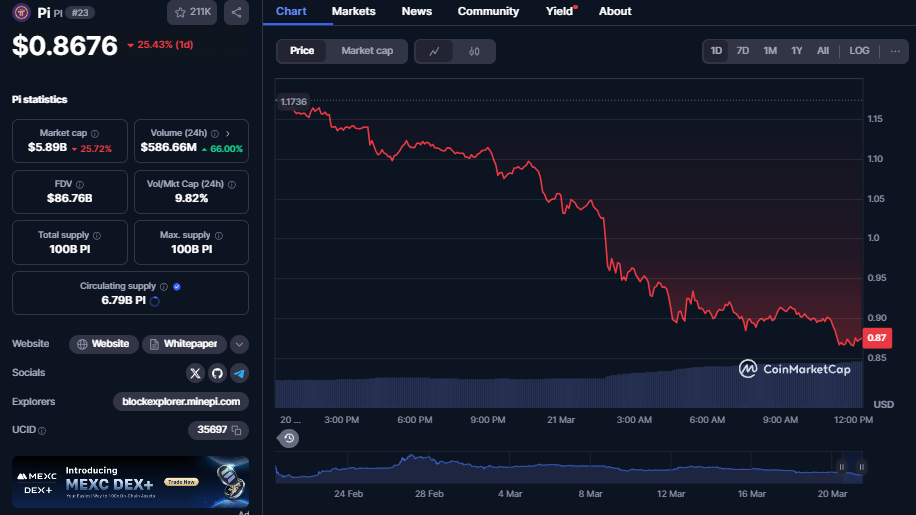Open Max. supply info icon

pos(219,236)
